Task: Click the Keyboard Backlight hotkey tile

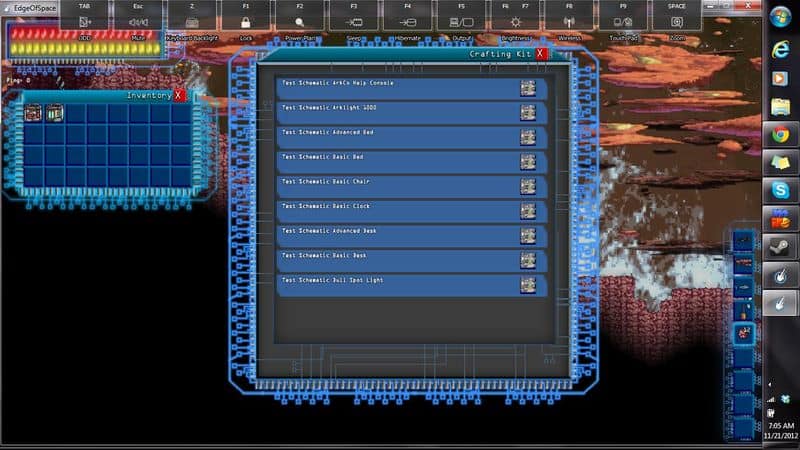Action: pos(192,21)
